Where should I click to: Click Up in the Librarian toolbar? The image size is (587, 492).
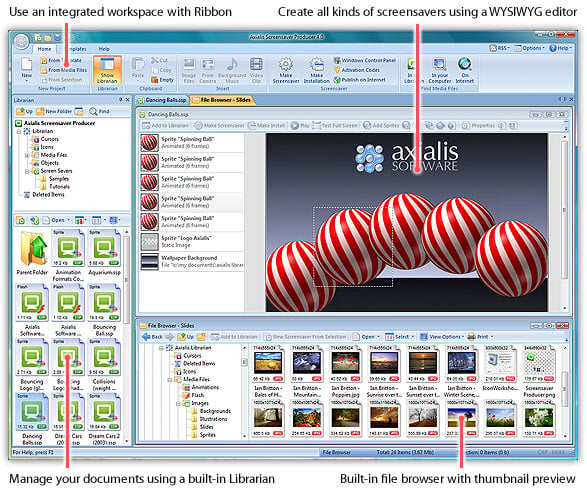pyautogui.click(x=25, y=111)
